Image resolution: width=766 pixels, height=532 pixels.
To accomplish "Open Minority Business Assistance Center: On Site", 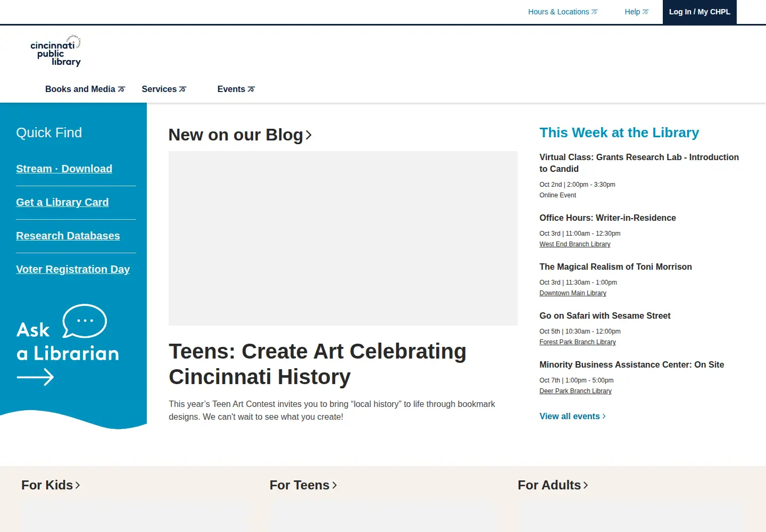I will pos(631,364).
